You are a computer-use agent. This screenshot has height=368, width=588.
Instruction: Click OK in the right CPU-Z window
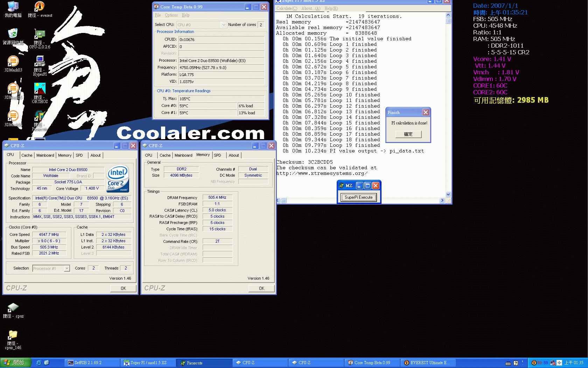(261, 288)
